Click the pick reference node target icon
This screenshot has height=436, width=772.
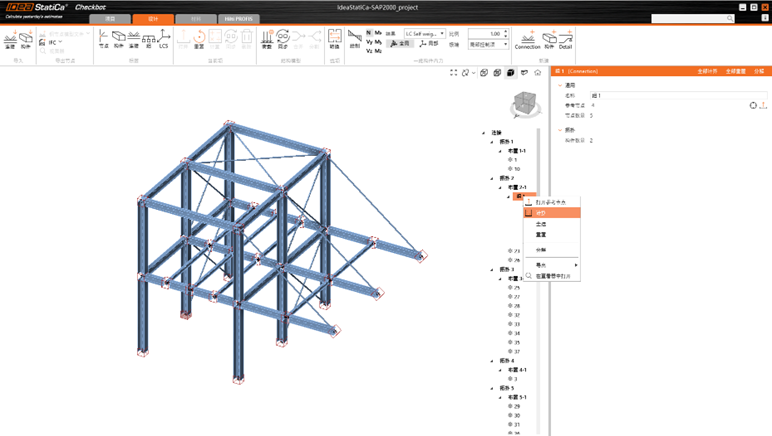click(753, 105)
